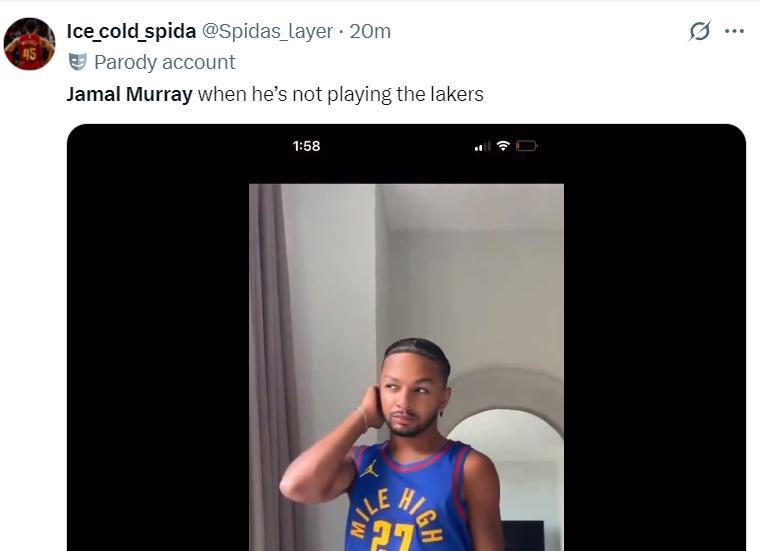Click the 20m post timestamp
This screenshot has height=551, width=761.
(370, 31)
